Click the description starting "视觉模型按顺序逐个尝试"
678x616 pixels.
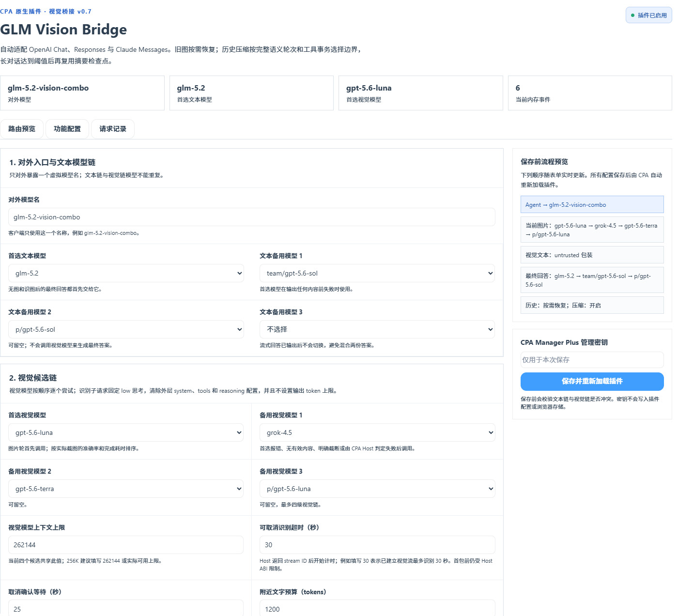173,391
